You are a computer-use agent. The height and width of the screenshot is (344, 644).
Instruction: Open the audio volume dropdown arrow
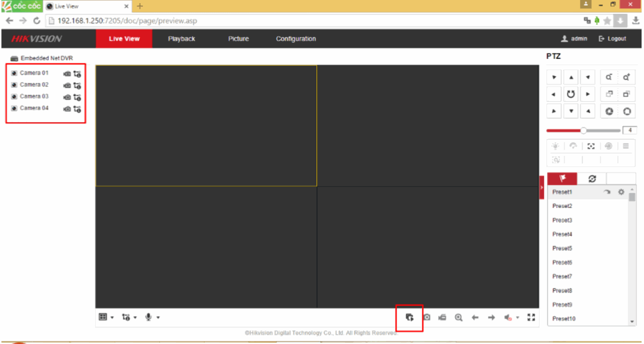pos(517,318)
